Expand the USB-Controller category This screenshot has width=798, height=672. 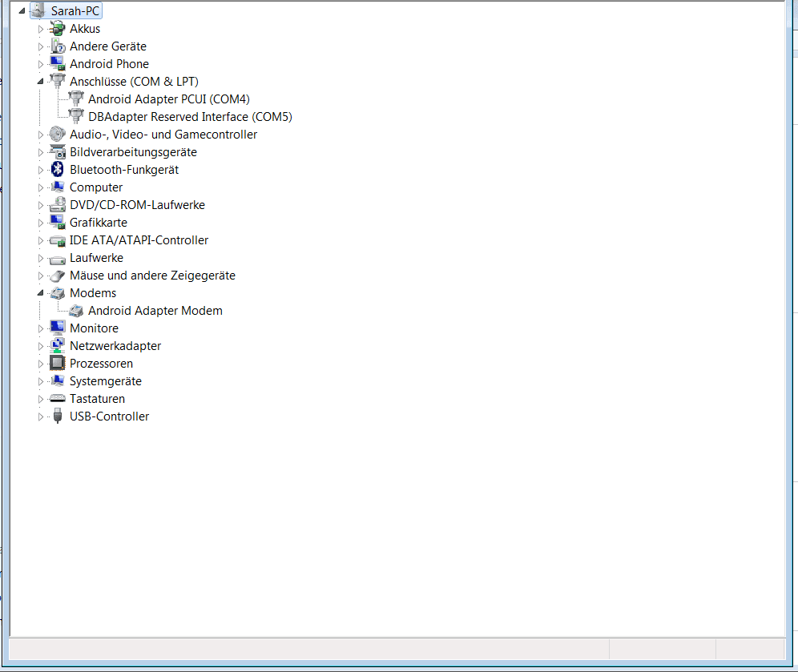pos(41,416)
